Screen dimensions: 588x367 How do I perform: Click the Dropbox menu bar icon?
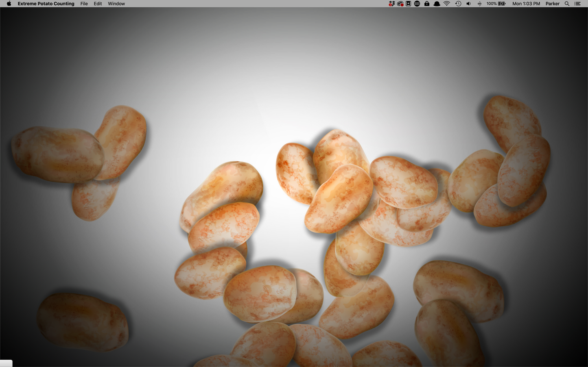click(391, 4)
